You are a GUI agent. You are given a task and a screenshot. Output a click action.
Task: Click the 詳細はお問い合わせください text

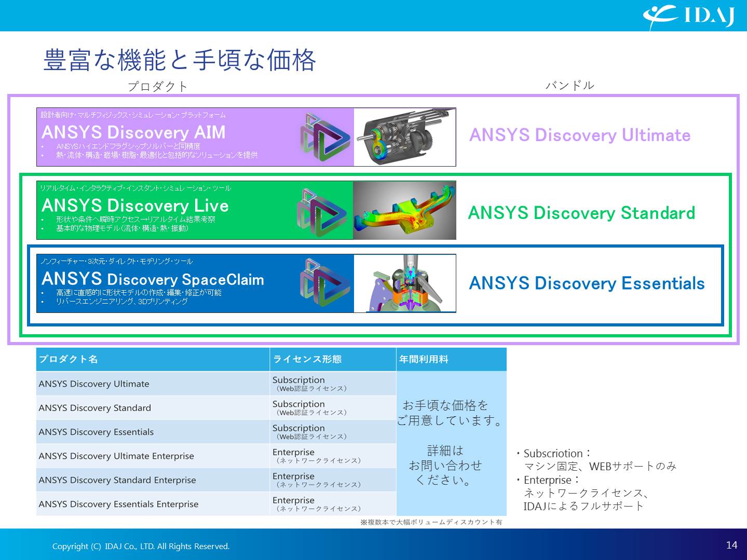pos(445,465)
